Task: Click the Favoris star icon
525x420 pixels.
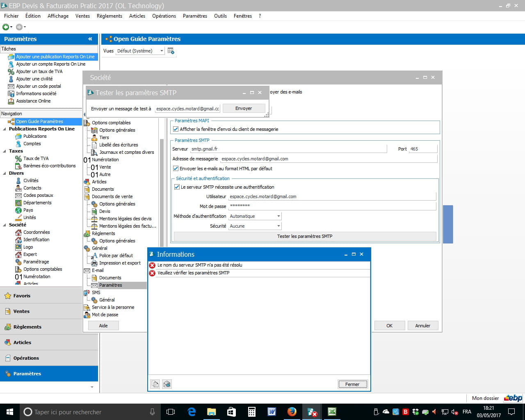Action: pyautogui.click(x=8, y=296)
